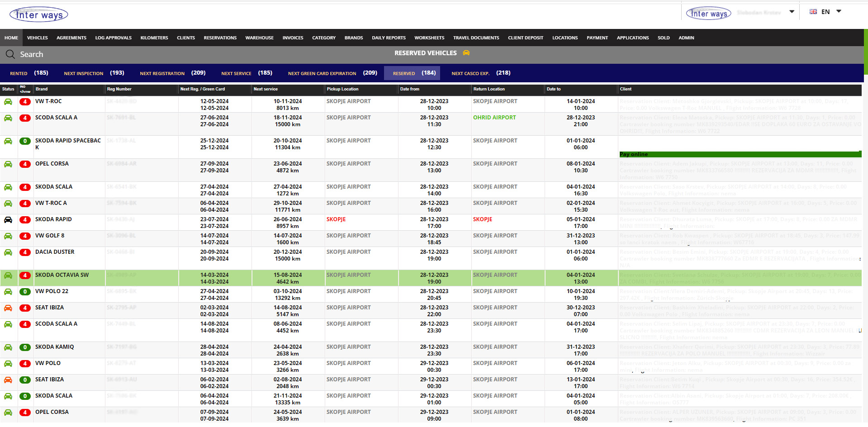This screenshot has height=427, width=868.
Task: Select the RESERVED (184) tab
Action: 412,73
